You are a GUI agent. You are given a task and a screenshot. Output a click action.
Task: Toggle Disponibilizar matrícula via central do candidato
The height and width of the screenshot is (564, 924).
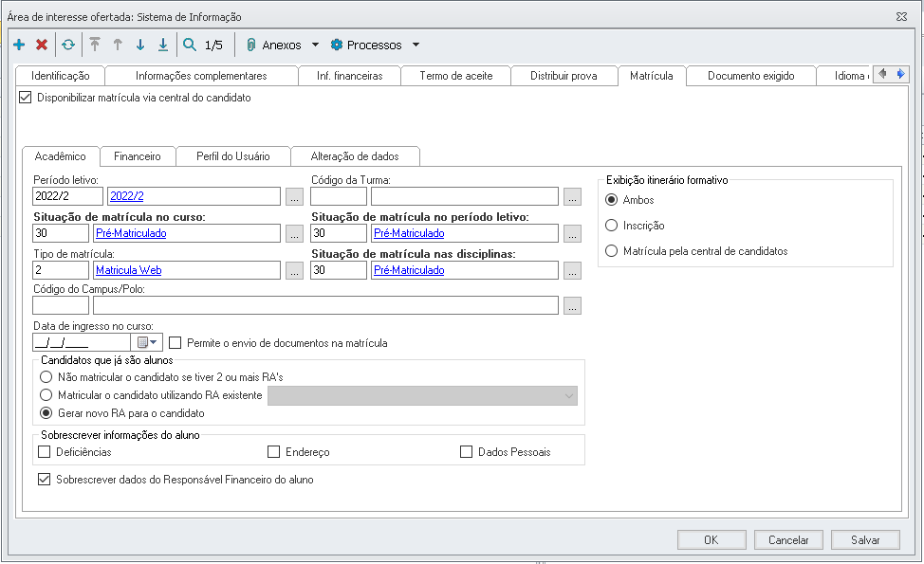26,97
